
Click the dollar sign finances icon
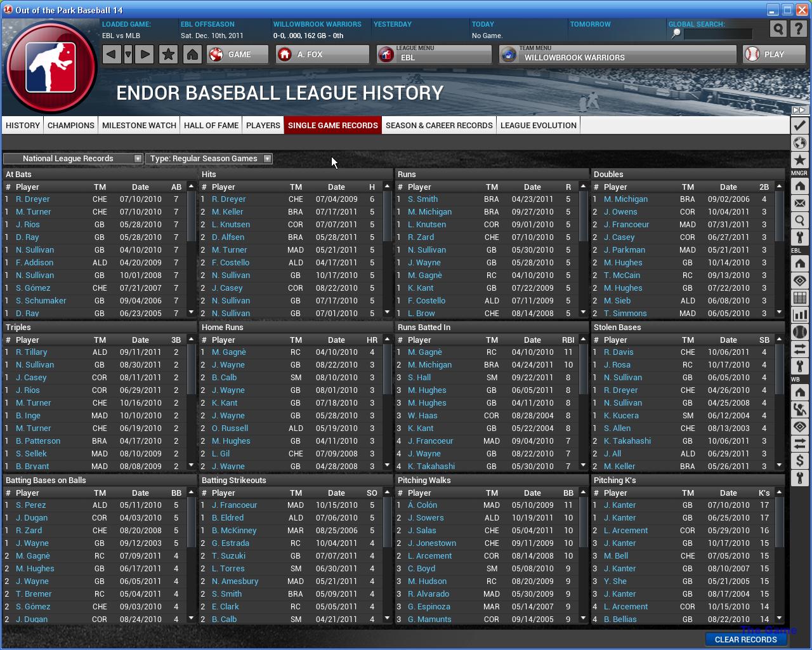799,461
